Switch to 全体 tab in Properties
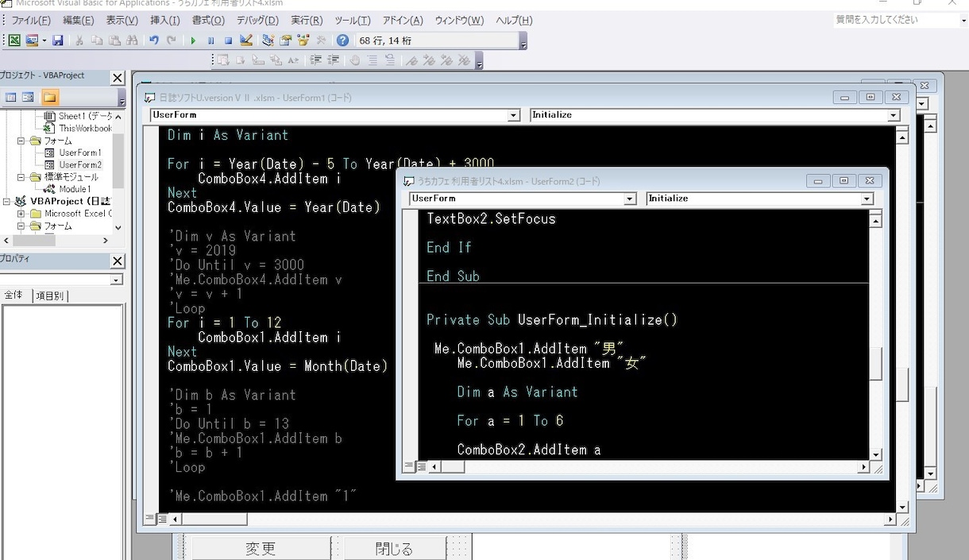969x560 pixels. (x=14, y=295)
